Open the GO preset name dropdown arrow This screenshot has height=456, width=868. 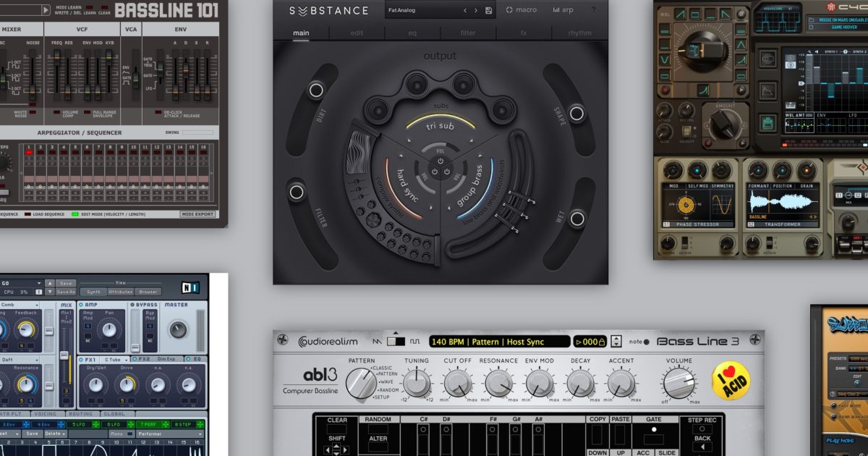point(38,283)
